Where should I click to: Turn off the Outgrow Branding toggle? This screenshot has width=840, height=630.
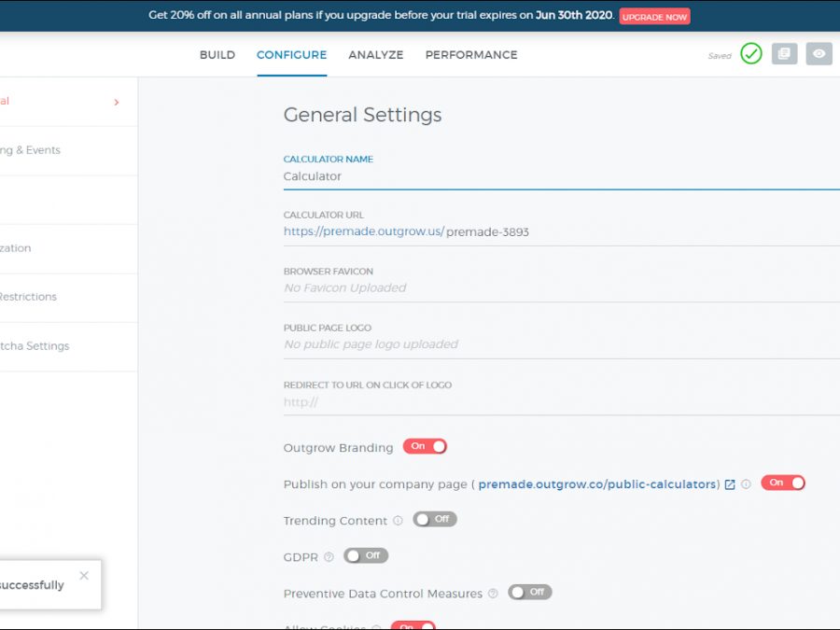point(425,447)
